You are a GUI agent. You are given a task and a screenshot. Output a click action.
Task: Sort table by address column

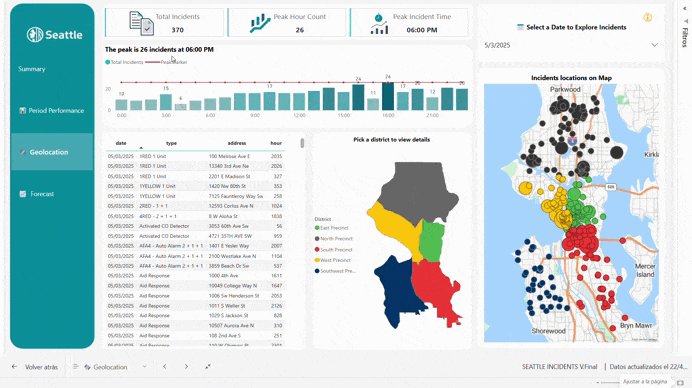pyautogui.click(x=237, y=143)
